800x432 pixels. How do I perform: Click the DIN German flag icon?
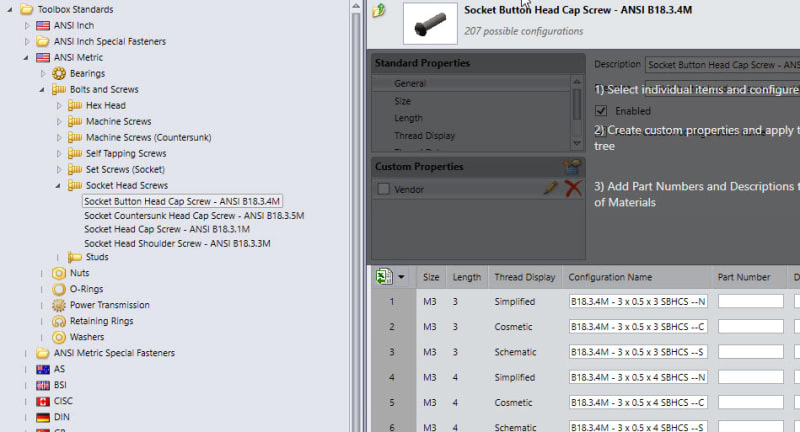pos(43,417)
